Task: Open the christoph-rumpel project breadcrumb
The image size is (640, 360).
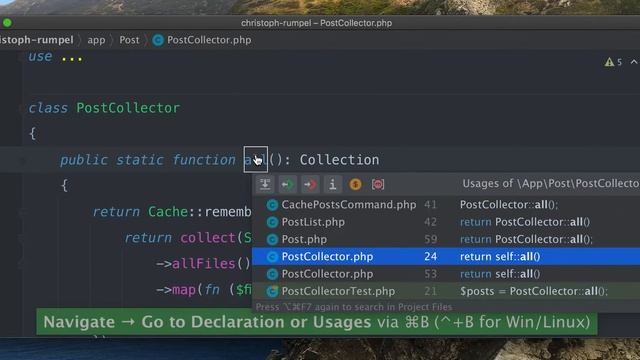Action: coord(37,40)
